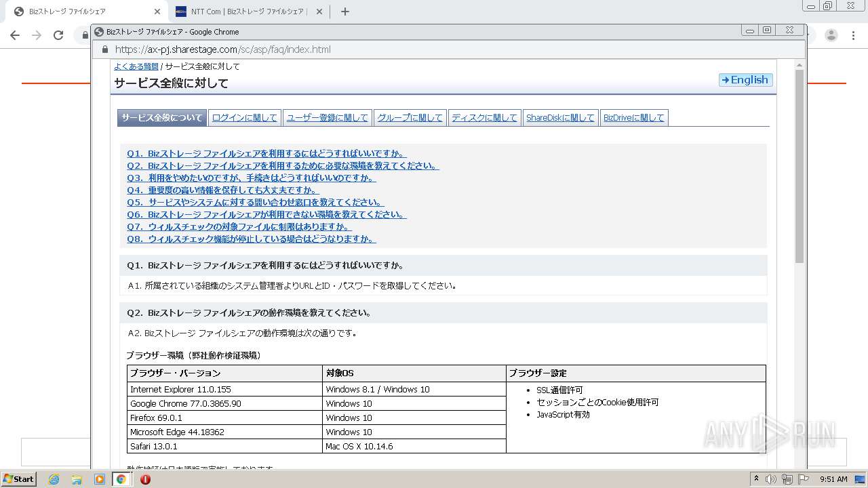This screenshot has height=488, width=868.
Task: Click the Q1 question heading bar
Action: pos(443,266)
